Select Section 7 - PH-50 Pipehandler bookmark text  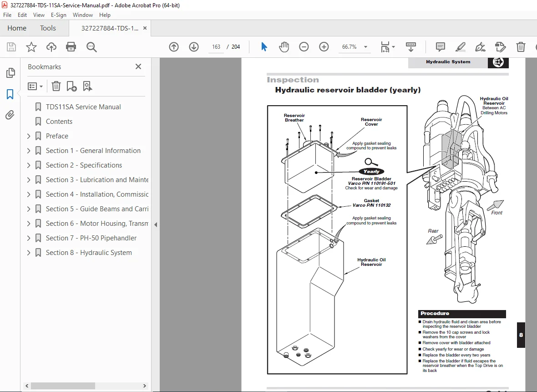tap(91, 238)
